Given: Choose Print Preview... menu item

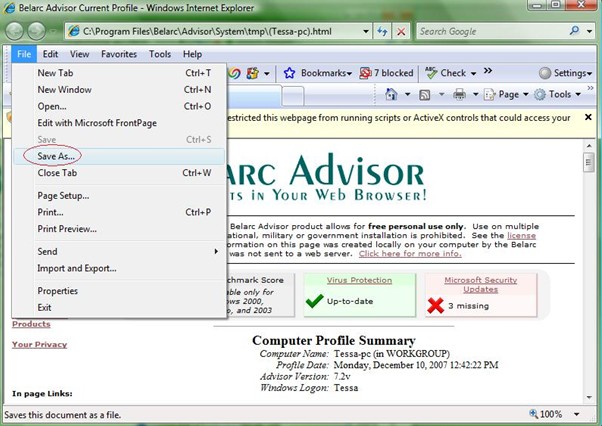Looking at the screenshot, I should click(x=119, y=229).
